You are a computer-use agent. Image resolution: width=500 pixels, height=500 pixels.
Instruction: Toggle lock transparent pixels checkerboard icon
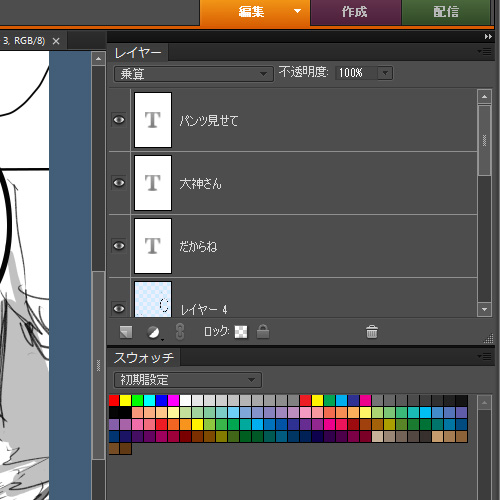click(241, 332)
